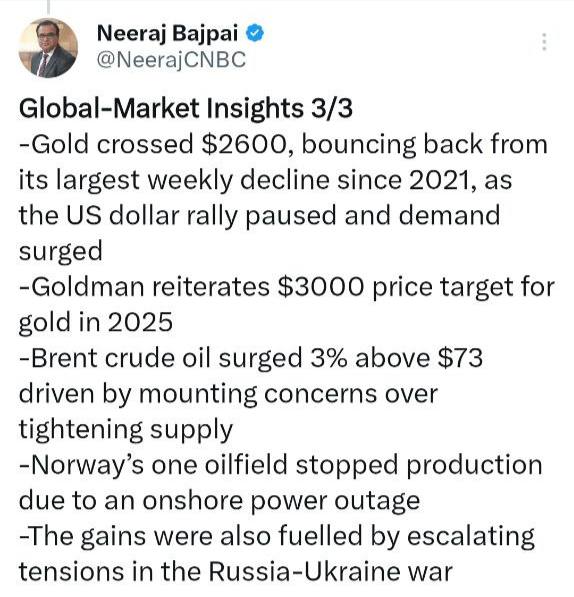574x597 pixels.
Task: Click the Global-Market Insights 3/3 heading
Action: coord(186,109)
